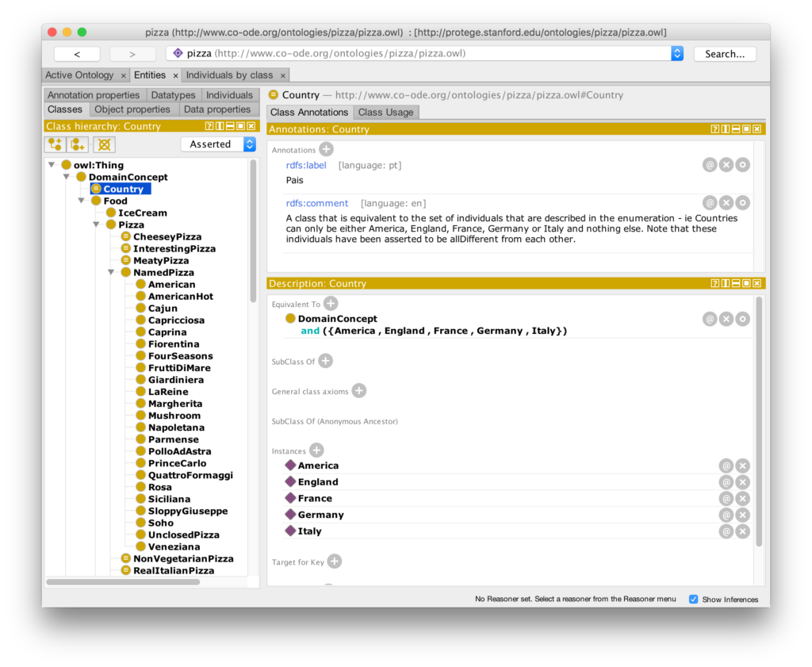
Task: Switch to the Class Usage tab
Action: pos(386,113)
